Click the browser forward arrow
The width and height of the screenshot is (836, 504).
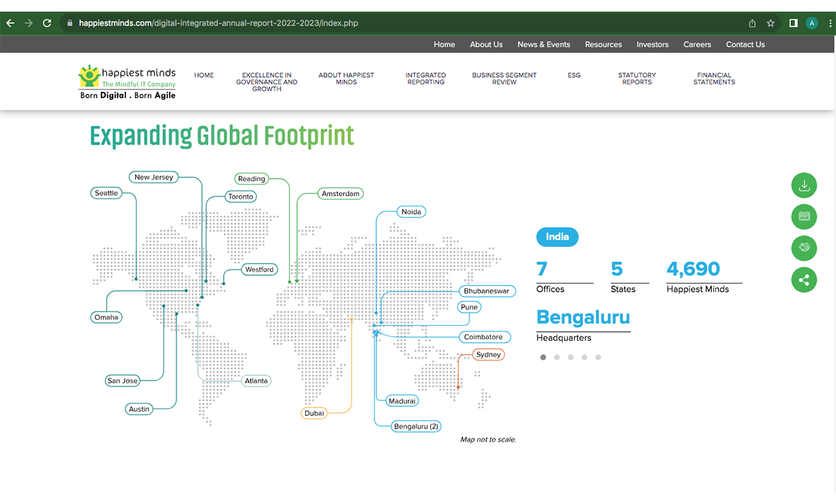click(x=28, y=23)
